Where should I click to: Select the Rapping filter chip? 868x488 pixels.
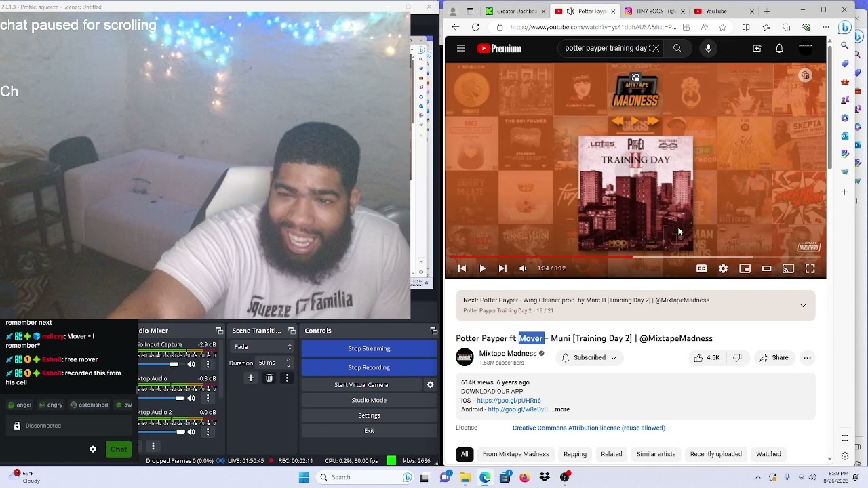tap(575, 454)
